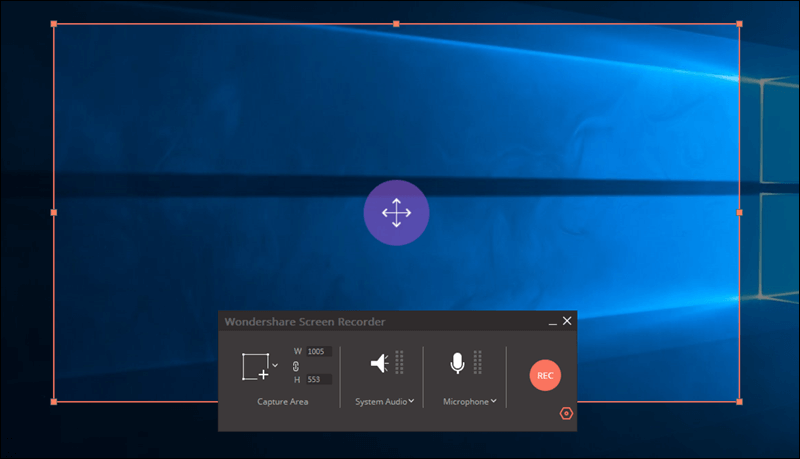
Task: Minimize the Wondershare Screen Recorder panel
Action: [553, 322]
